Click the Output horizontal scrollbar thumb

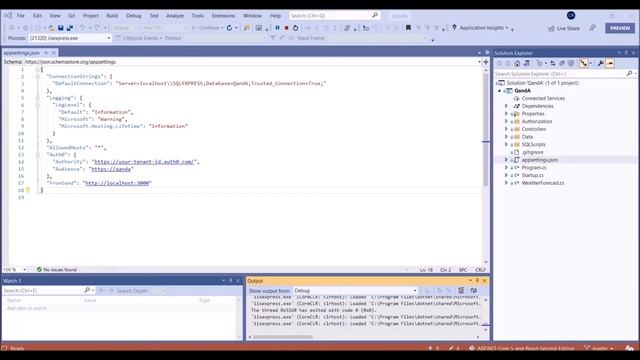pos(282,337)
